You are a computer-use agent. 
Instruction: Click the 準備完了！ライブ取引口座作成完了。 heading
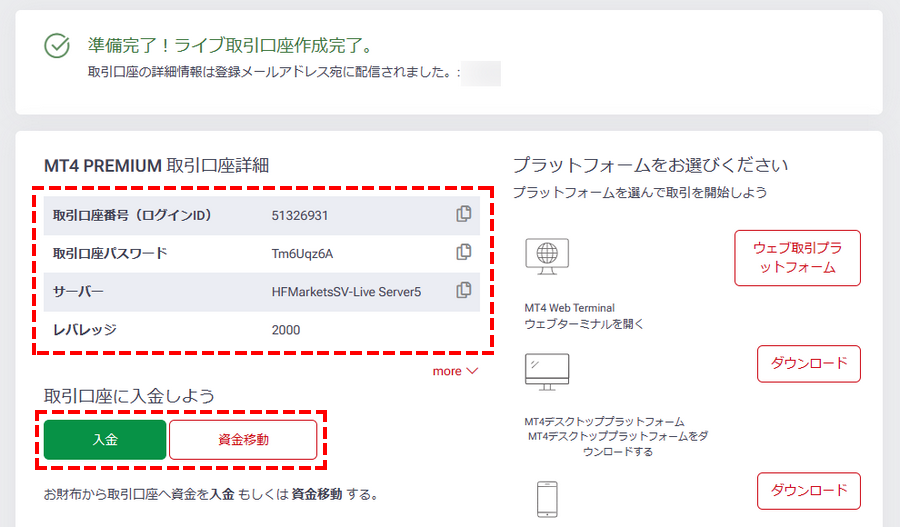click(x=231, y=45)
